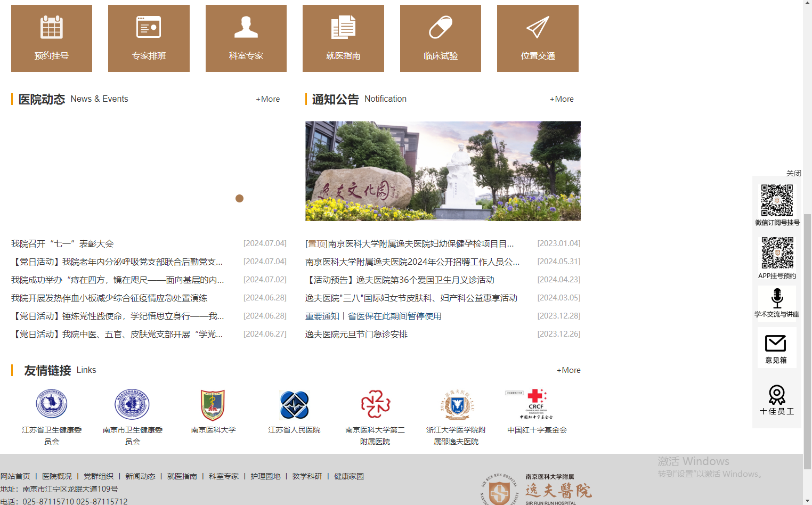Viewport: 812px width, 505px height.
Task: Click date [2024.07.02] in news list
Action: point(265,280)
